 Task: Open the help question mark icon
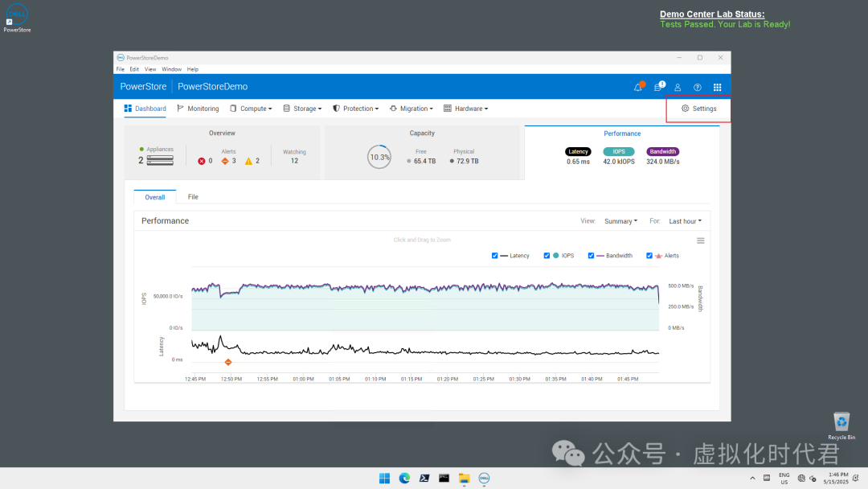point(698,87)
